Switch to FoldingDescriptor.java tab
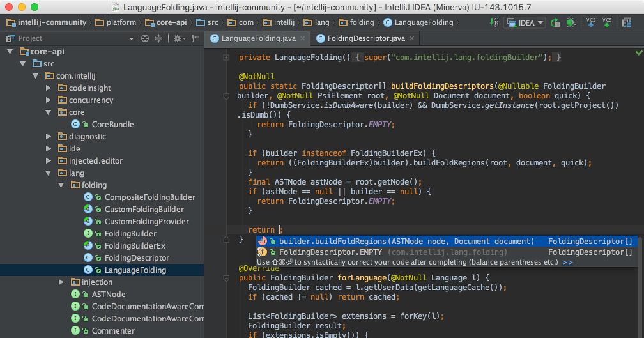This screenshot has height=338, width=644. [366, 38]
